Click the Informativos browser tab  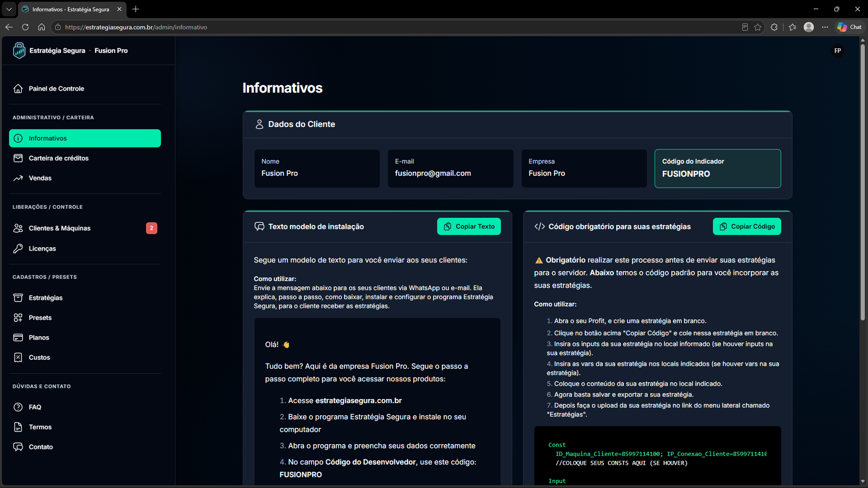(71, 9)
